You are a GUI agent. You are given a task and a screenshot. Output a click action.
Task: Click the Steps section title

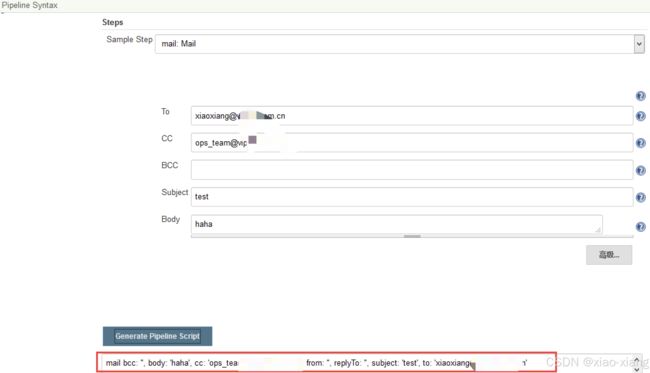pos(113,22)
